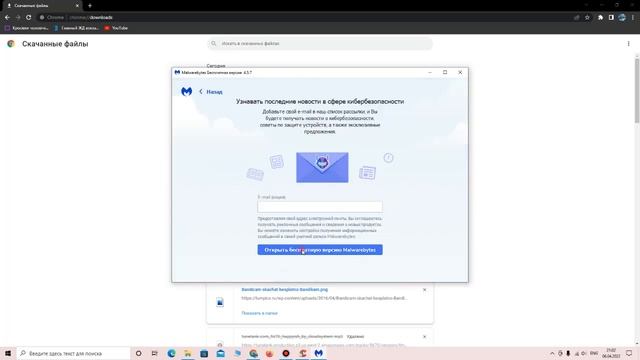Open the free Malwarebytes version button

click(320, 250)
